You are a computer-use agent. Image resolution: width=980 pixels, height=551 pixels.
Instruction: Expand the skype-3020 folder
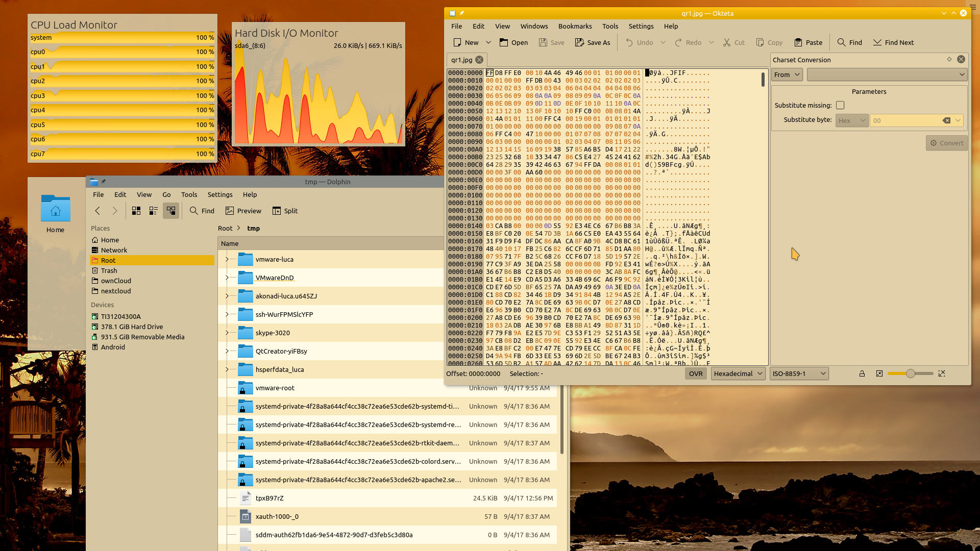click(x=227, y=333)
